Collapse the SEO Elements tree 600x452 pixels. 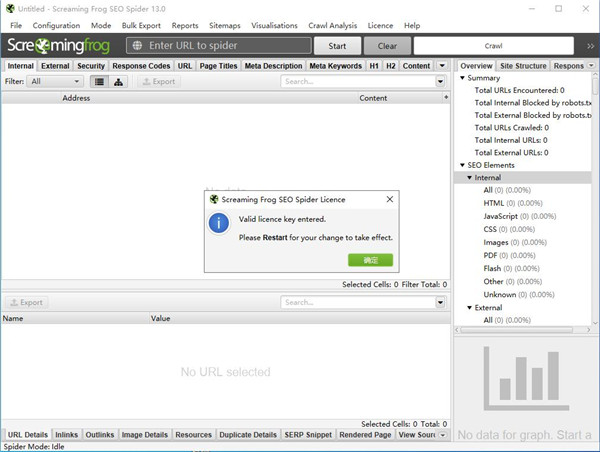coord(462,165)
